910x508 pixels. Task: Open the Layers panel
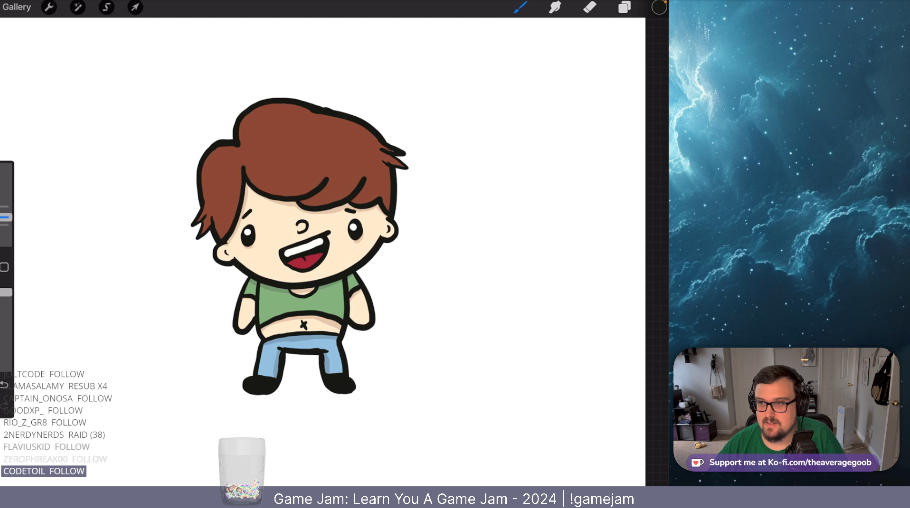coord(624,7)
